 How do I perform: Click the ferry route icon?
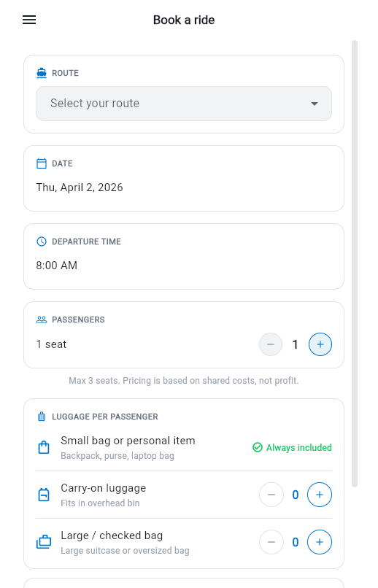coord(42,73)
